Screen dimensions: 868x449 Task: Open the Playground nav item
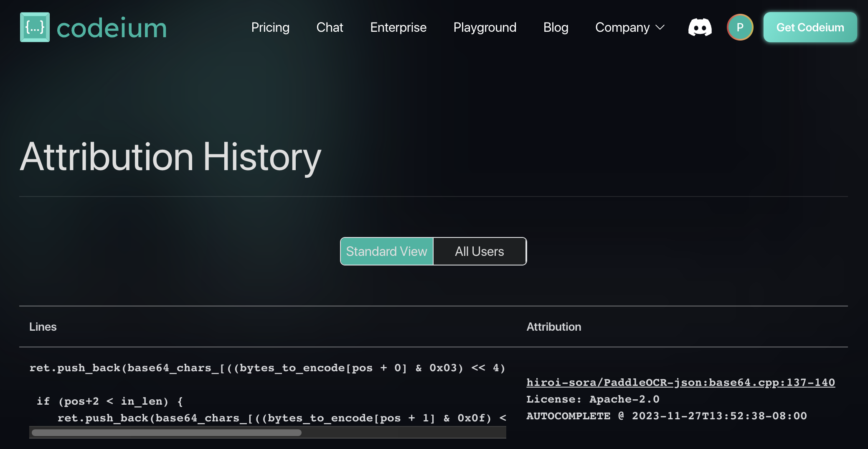pyautogui.click(x=485, y=27)
